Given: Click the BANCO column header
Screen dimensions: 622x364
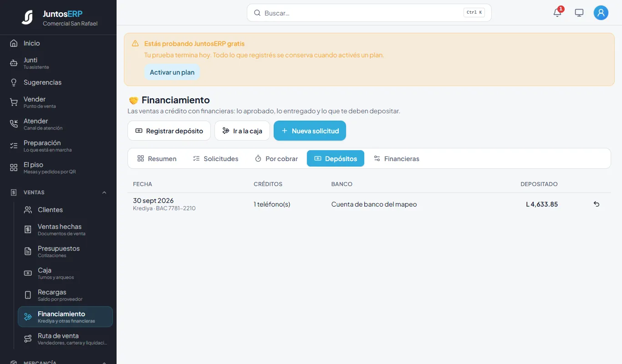Looking at the screenshot, I should click(x=342, y=184).
